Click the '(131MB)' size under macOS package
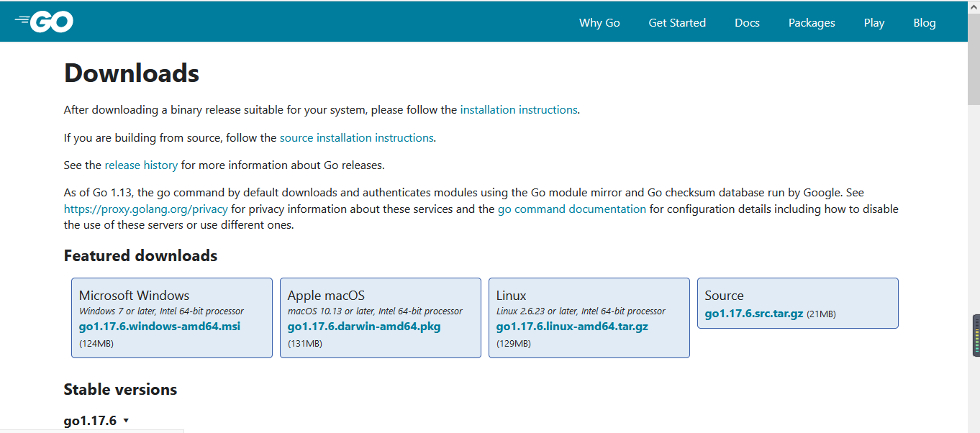This screenshot has height=433, width=980. coord(305,344)
